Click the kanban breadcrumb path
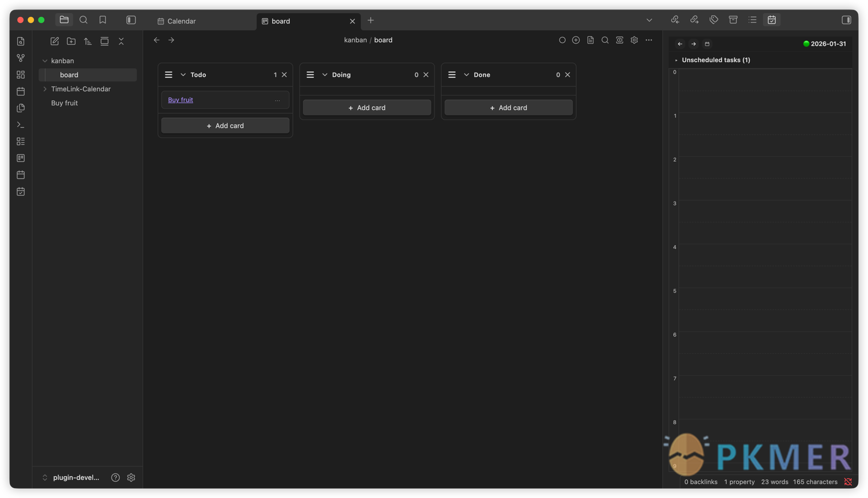The width and height of the screenshot is (868, 498). pos(355,40)
